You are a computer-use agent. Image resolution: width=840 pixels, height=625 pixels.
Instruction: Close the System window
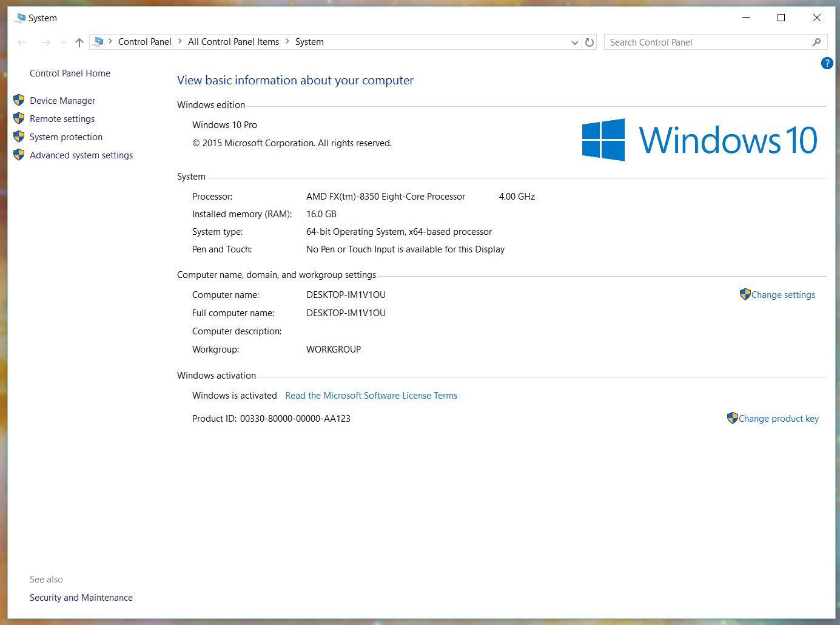(816, 18)
